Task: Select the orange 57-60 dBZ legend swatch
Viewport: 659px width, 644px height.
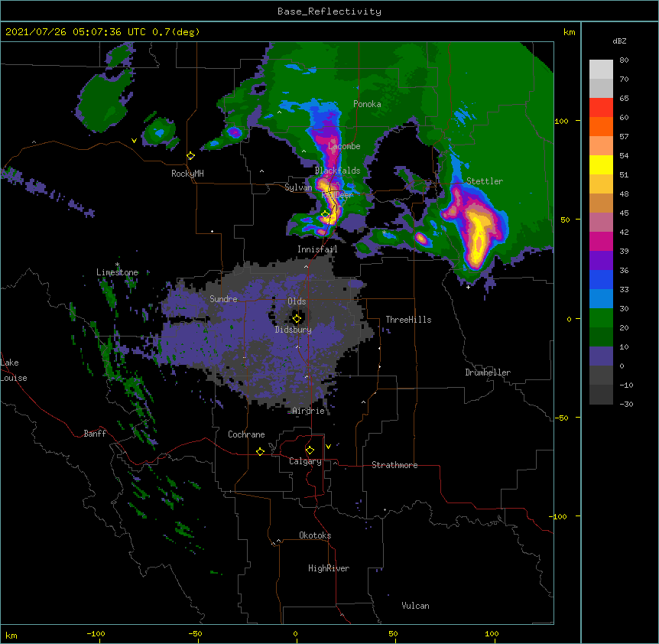Action: [x=601, y=126]
